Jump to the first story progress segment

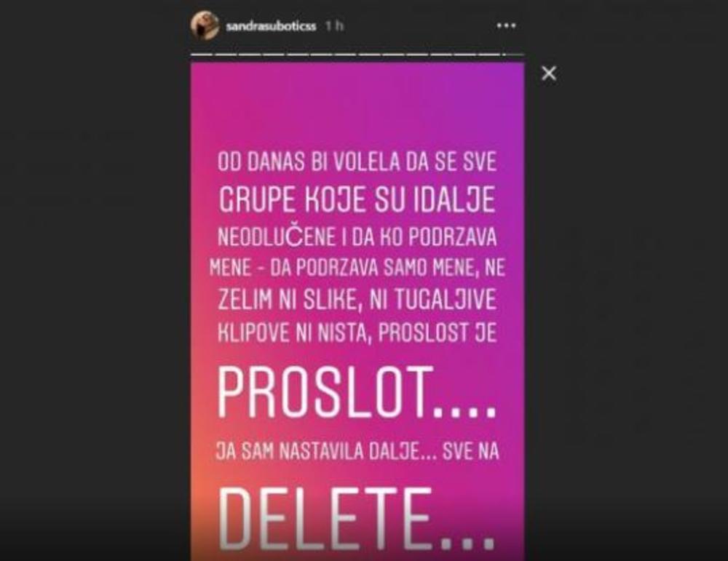point(202,55)
